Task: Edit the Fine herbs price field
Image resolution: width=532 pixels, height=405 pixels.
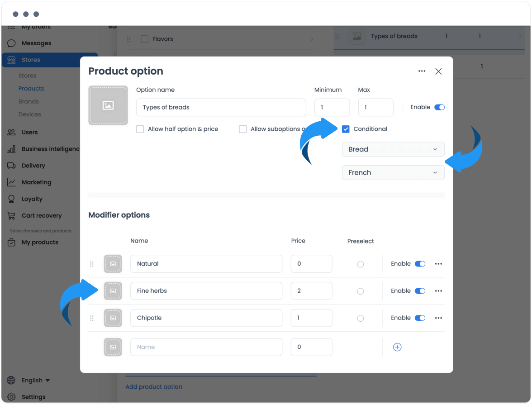Action: 311,291
